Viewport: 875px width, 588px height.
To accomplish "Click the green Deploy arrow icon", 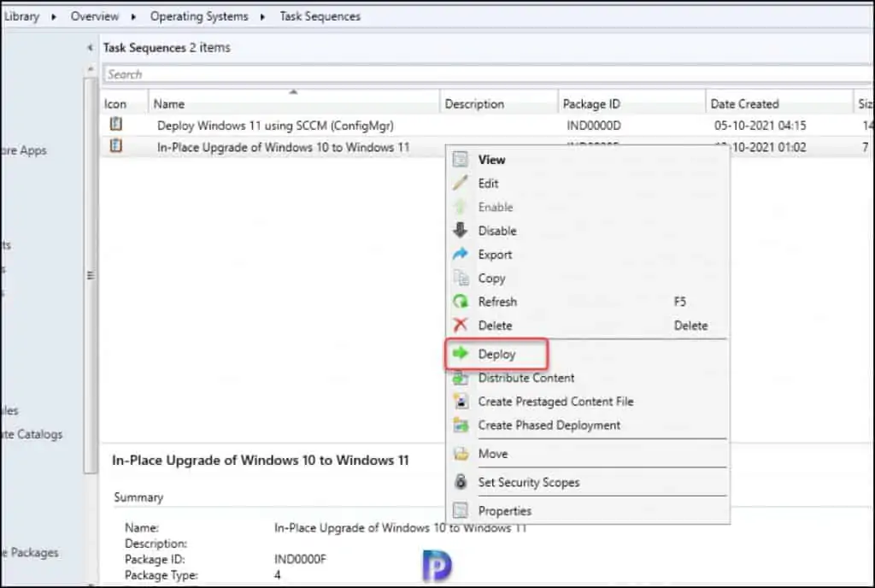I will pyautogui.click(x=461, y=354).
